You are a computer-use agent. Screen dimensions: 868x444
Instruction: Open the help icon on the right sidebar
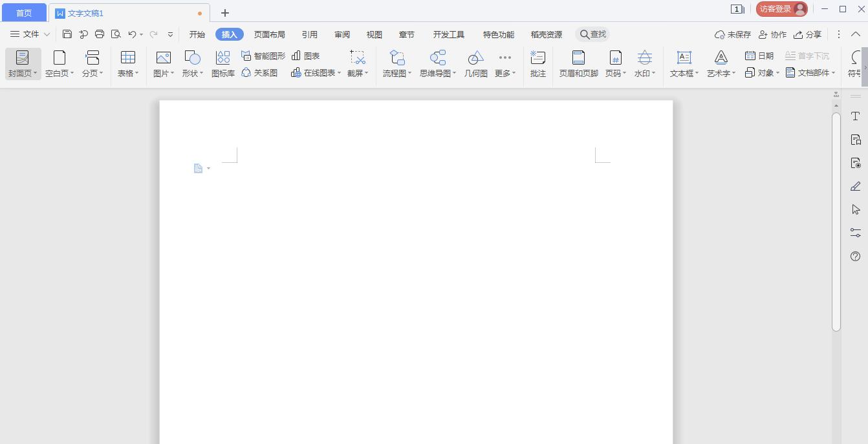pyautogui.click(x=855, y=257)
